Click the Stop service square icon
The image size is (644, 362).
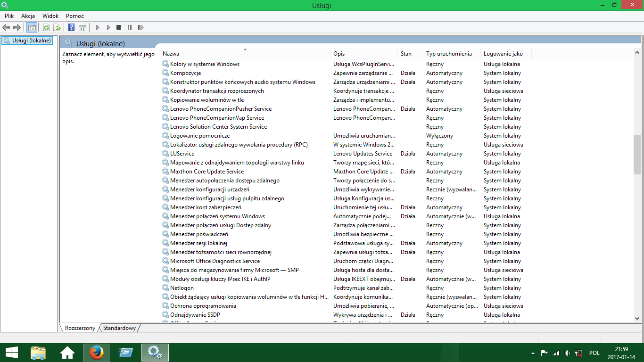coord(119,28)
